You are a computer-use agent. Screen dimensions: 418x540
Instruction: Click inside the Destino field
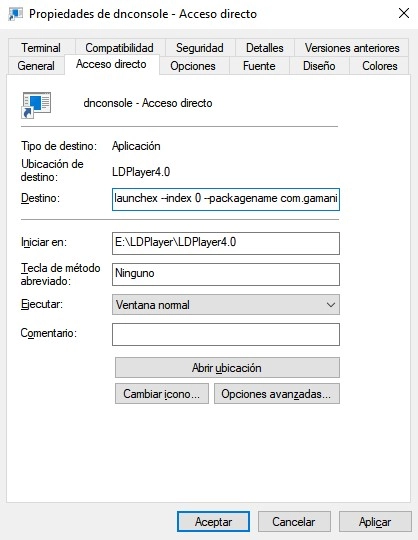pos(226,199)
